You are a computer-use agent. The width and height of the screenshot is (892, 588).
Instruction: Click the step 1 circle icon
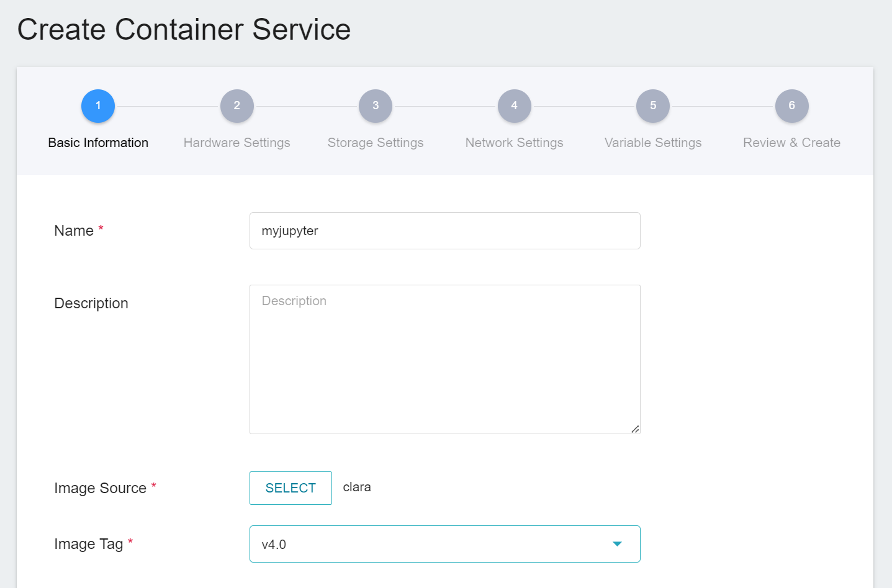[98, 106]
